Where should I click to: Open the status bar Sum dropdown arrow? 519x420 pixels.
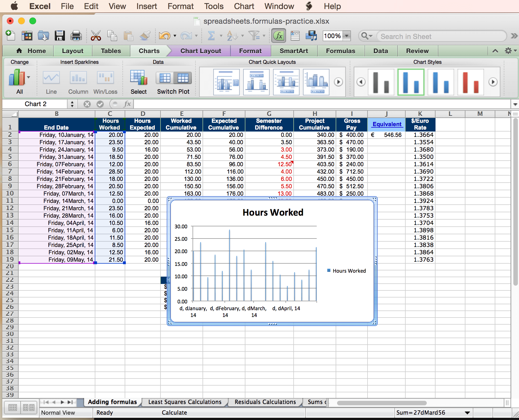pyautogui.click(x=467, y=413)
